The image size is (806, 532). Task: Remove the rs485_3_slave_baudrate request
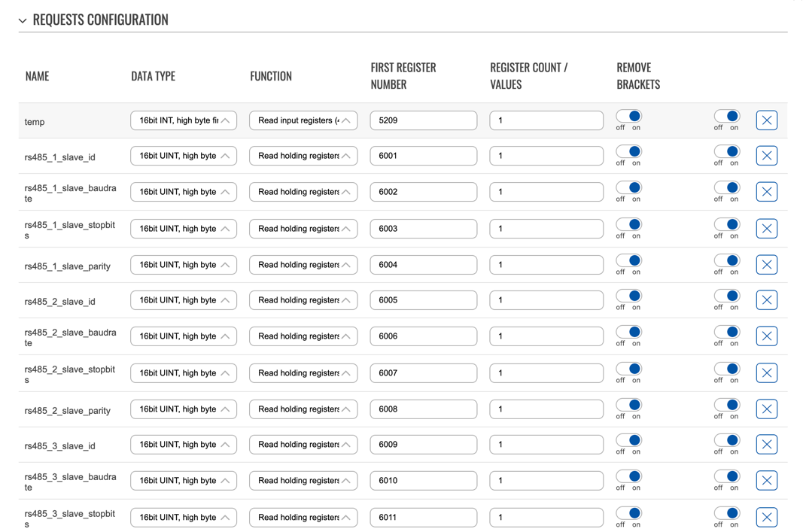[766, 481]
